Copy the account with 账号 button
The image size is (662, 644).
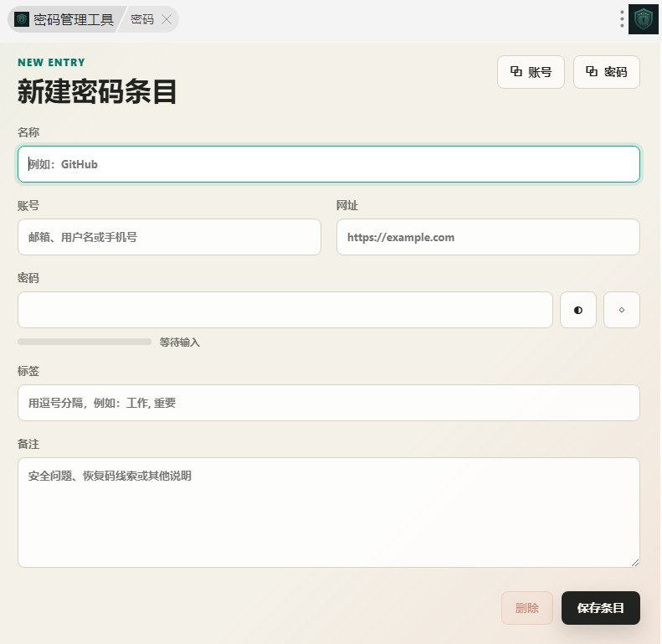pos(531,72)
